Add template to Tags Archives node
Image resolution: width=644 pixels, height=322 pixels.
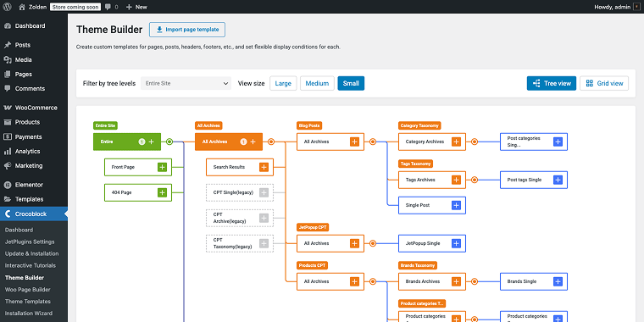point(456,180)
